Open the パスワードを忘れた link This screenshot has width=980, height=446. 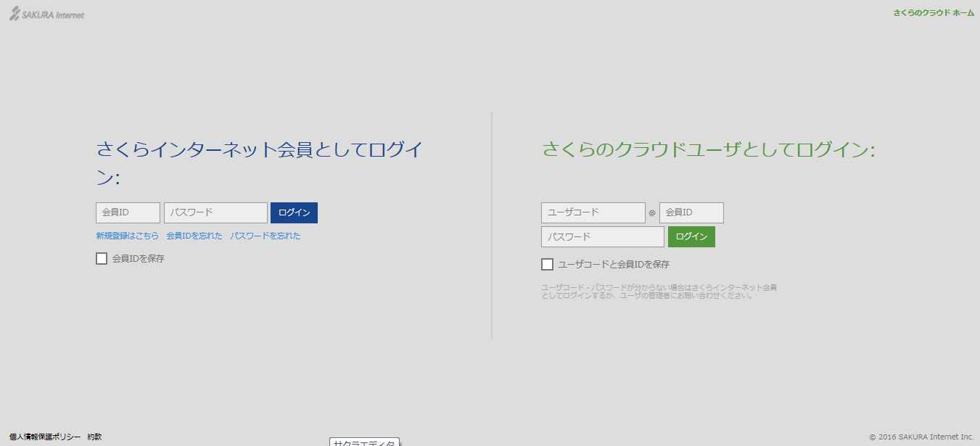pos(265,236)
